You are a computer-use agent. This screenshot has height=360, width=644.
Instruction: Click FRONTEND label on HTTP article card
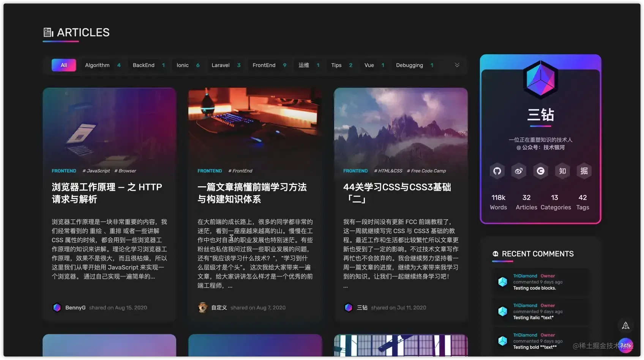64,171
